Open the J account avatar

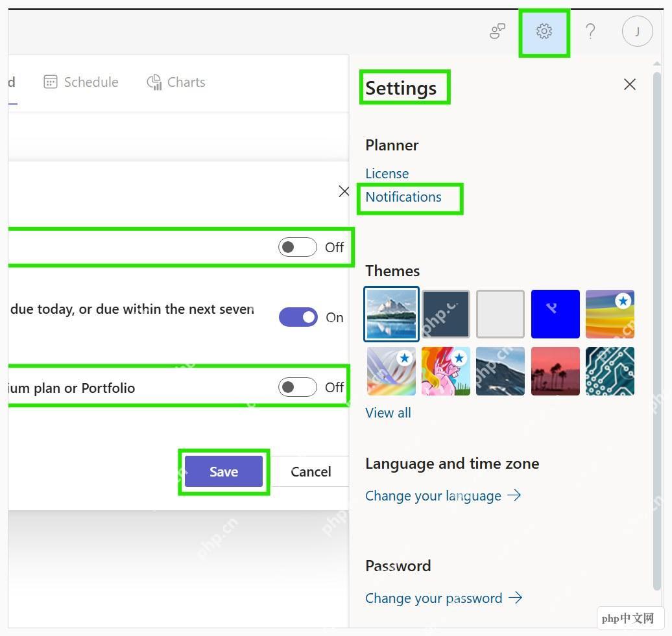click(x=637, y=31)
